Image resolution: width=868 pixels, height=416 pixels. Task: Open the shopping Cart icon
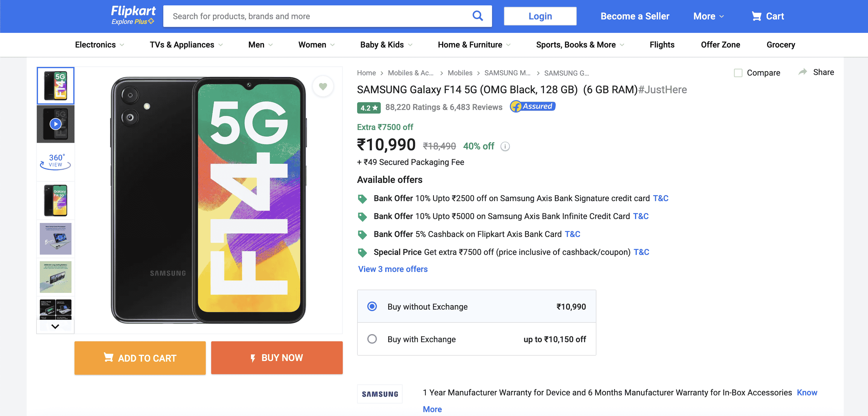(x=756, y=16)
